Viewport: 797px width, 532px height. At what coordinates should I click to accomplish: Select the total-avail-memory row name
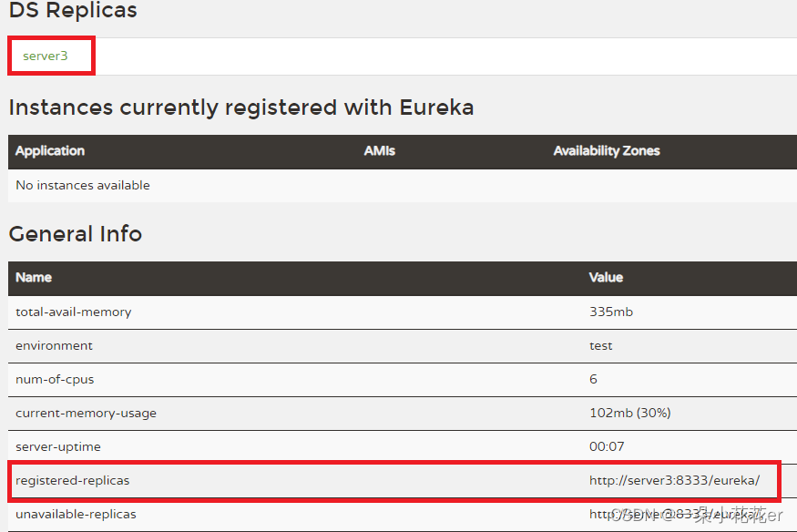[73, 312]
